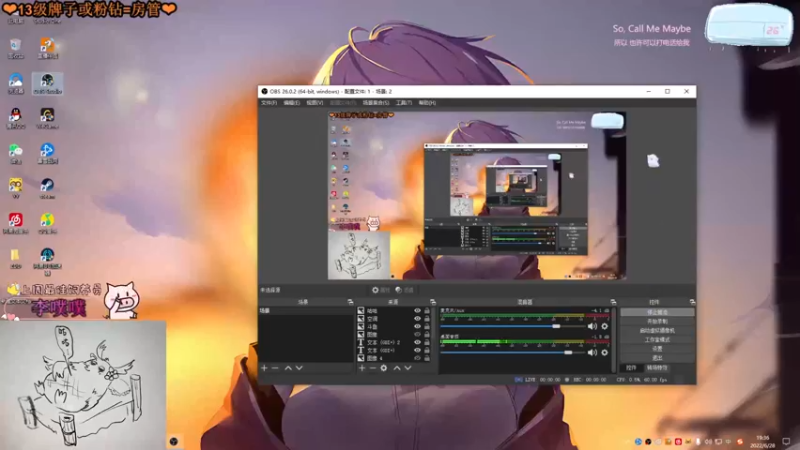
Task: Switch to the 控件 tab at the bottom
Action: 631,368
